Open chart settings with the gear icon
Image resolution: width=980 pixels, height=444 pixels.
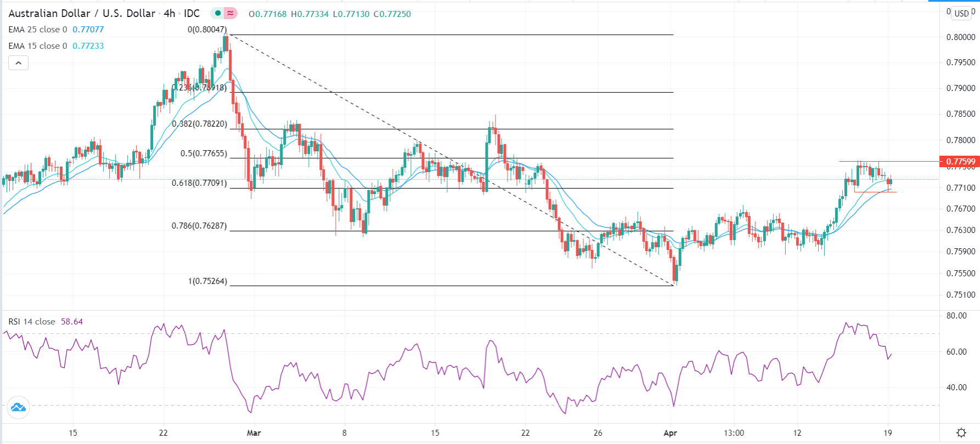[x=961, y=432]
